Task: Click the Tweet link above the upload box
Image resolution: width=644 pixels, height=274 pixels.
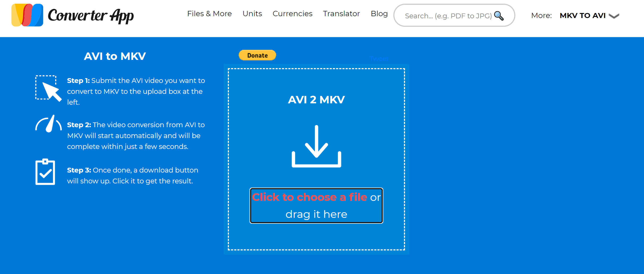Action: click(379, 59)
